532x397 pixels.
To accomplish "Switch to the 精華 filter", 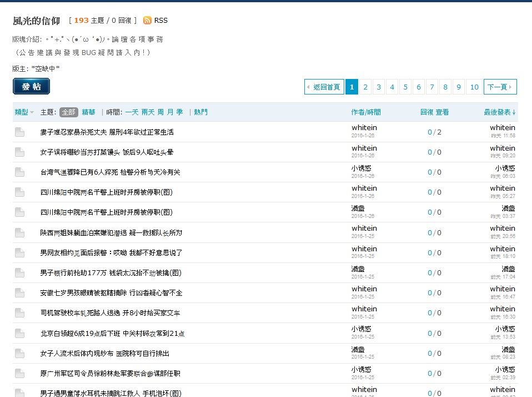I will tap(89, 112).
